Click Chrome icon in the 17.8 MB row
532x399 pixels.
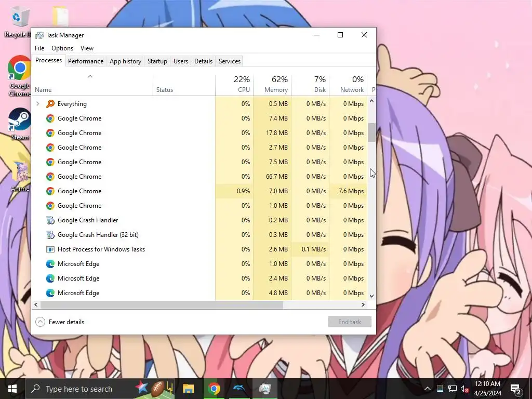click(x=50, y=133)
